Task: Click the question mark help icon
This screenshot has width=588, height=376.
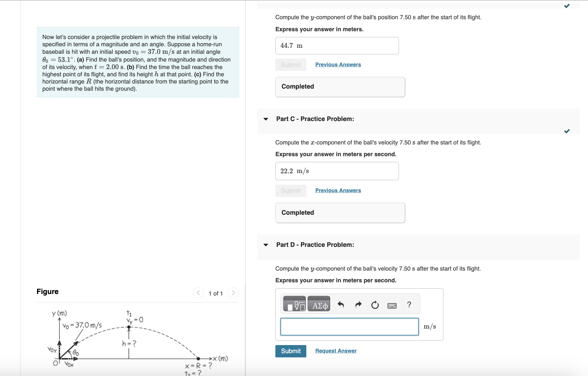Action: (407, 305)
